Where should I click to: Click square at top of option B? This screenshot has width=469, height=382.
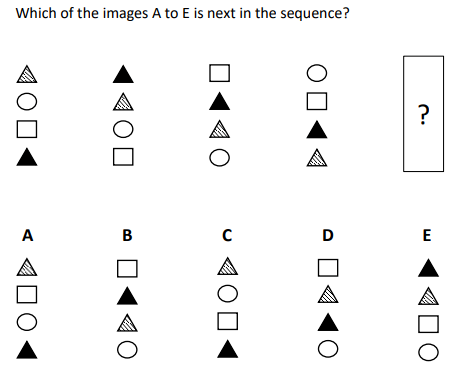coord(127,269)
